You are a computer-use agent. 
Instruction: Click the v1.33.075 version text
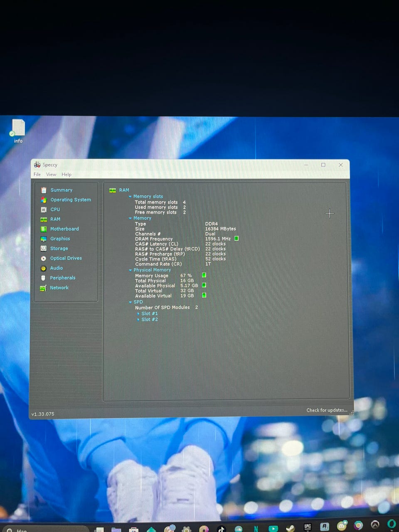coord(43,414)
